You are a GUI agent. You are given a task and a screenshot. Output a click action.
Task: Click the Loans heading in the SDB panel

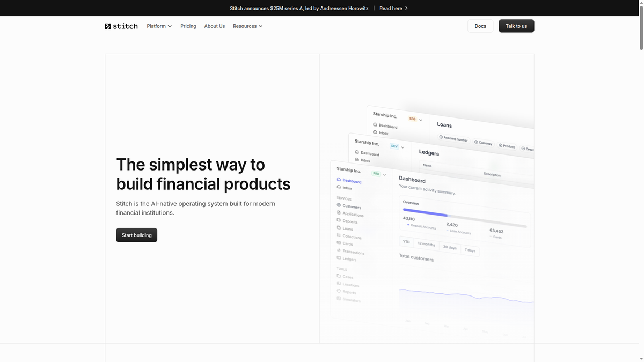pos(444,125)
